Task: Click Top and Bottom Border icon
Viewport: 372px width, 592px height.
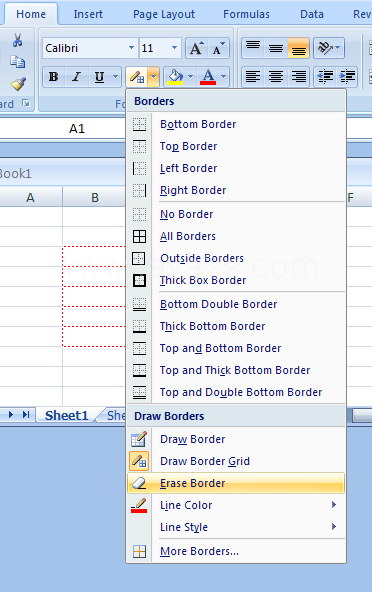Action: coord(139,348)
